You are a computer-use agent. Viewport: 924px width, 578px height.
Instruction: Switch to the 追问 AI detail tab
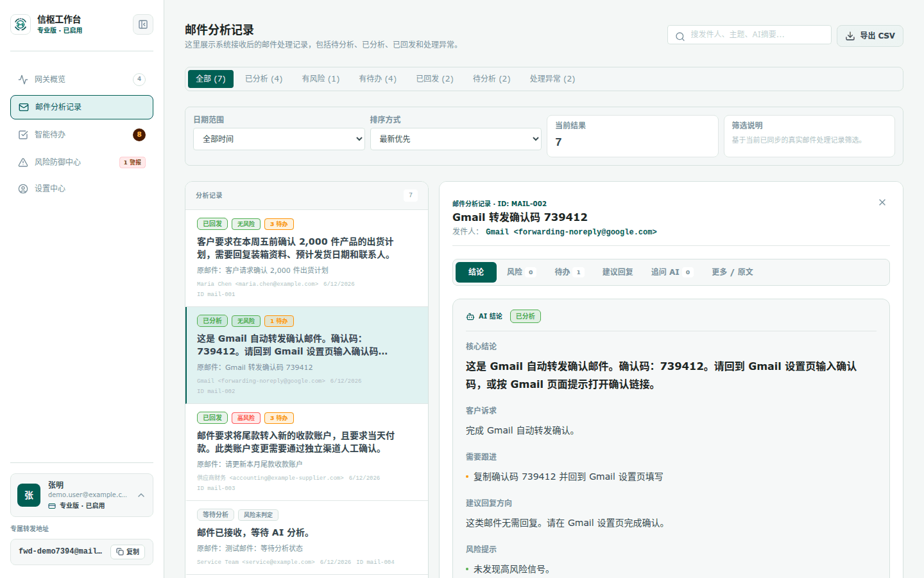[672, 272]
